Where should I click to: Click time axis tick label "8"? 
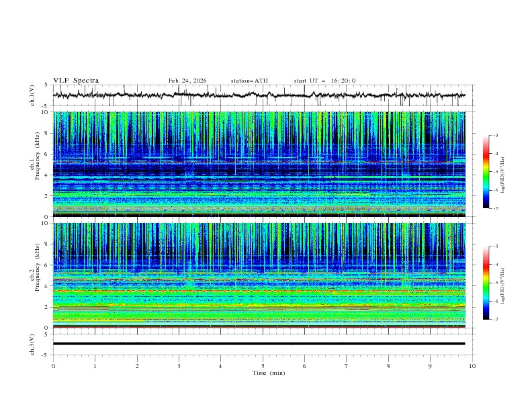click(388, 366)
